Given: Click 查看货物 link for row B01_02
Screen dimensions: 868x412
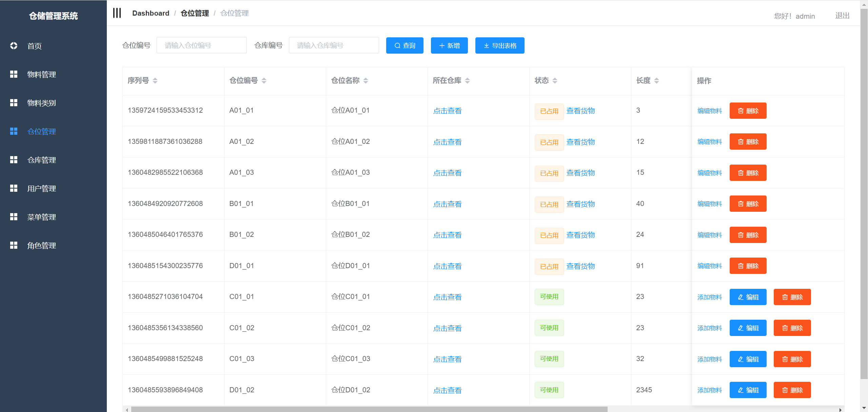Looking at the screenshot, I should [x=580, y=235].
